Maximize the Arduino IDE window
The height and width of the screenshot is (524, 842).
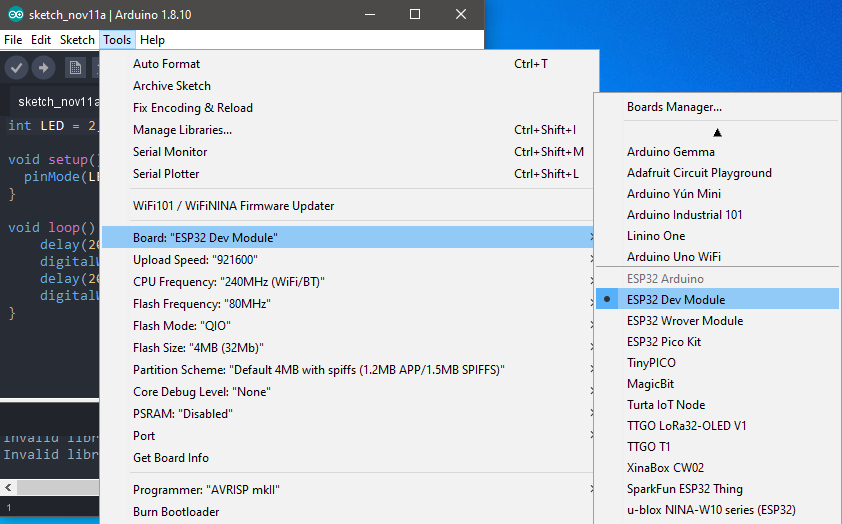point(415,14)
